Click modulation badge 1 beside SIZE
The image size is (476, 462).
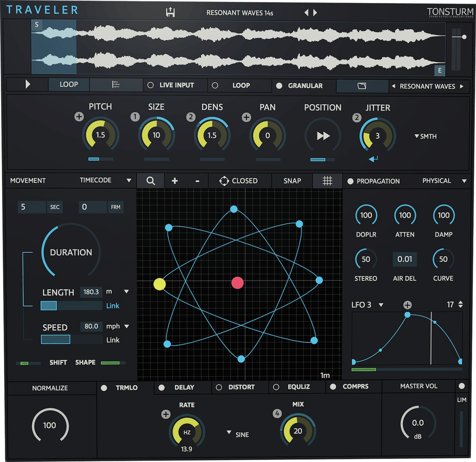[x=135, y=117]
